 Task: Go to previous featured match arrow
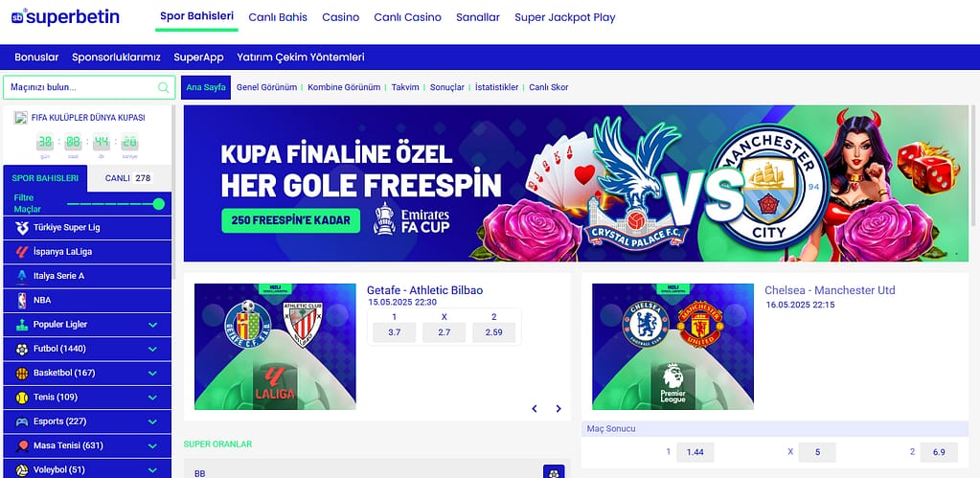(x=535, y=409)
